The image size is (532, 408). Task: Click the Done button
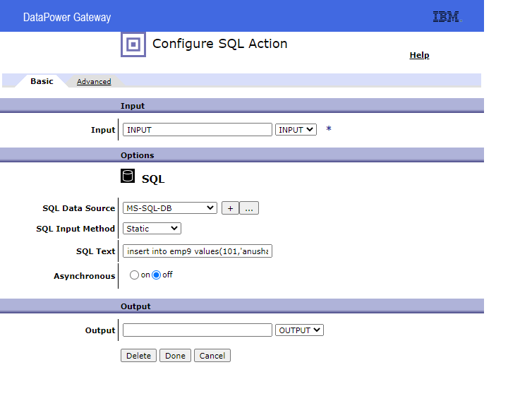click(175, 355)
